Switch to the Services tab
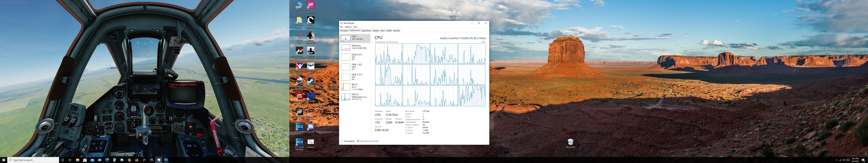This screenshot has height=163, width=868. coord(397,31)
